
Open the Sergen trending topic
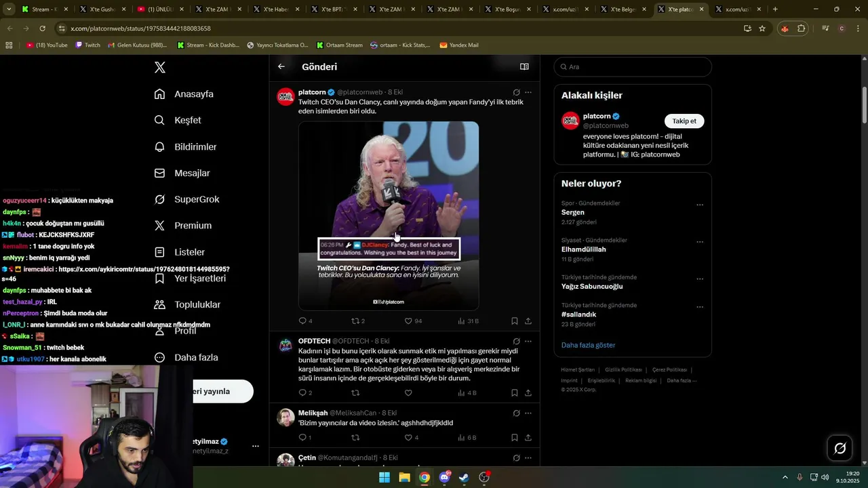tap(573, 212)
